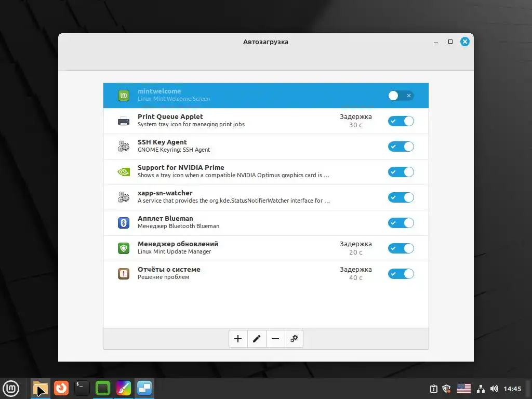
Task: Click gears icon next to SSH Key Agent
Action: [124, 147]
